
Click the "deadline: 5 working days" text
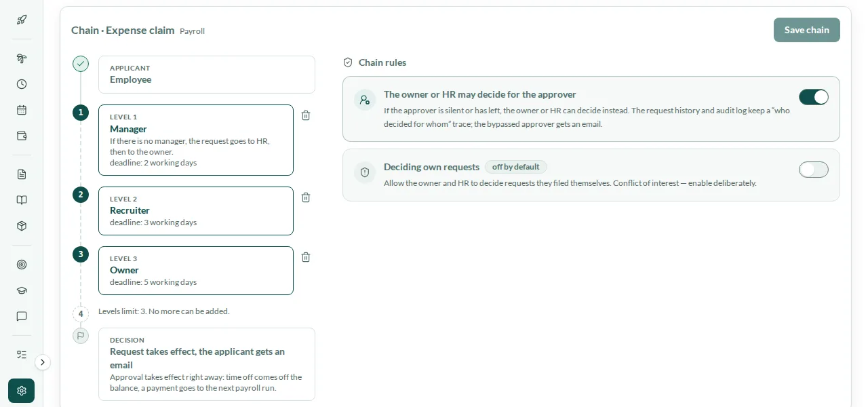(x=153, y=282)
